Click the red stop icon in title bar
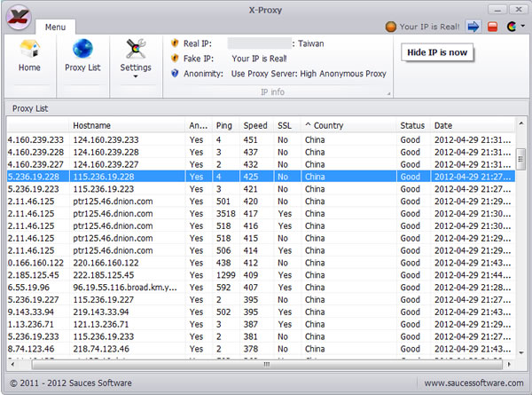 492,27
